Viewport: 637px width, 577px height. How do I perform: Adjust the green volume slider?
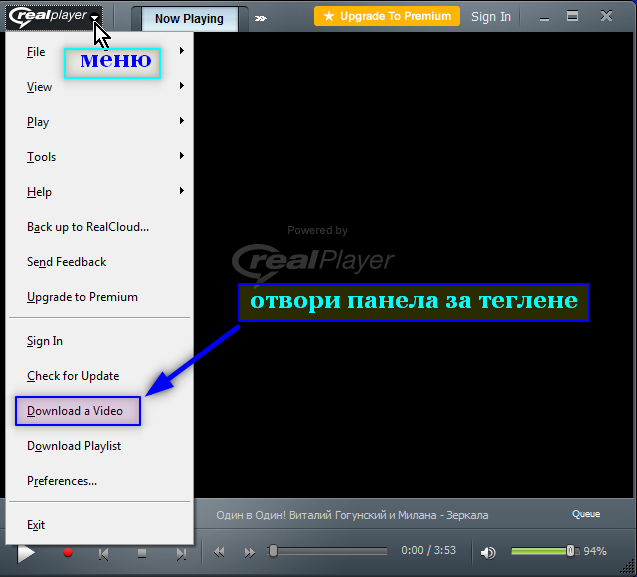542,551
